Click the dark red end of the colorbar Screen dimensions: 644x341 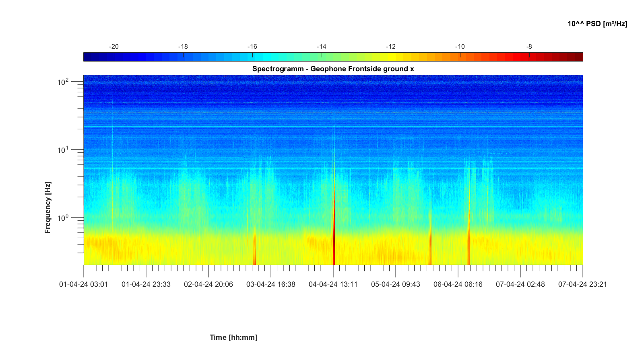579,57
